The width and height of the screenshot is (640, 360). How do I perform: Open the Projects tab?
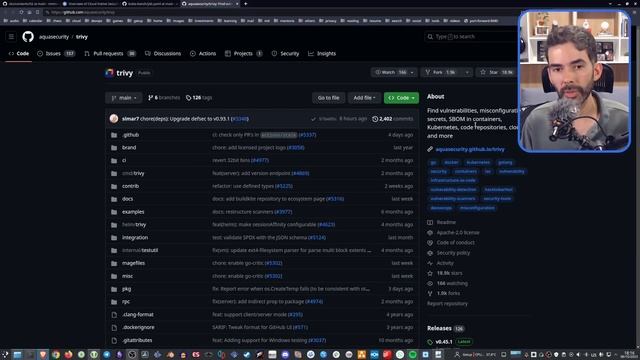point(243,53)
